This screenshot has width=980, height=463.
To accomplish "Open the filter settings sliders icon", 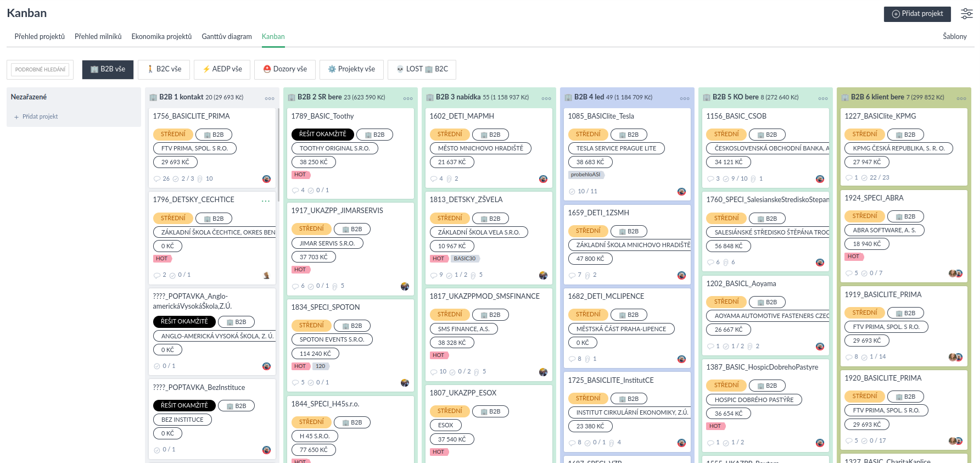I will pos(966,14).
